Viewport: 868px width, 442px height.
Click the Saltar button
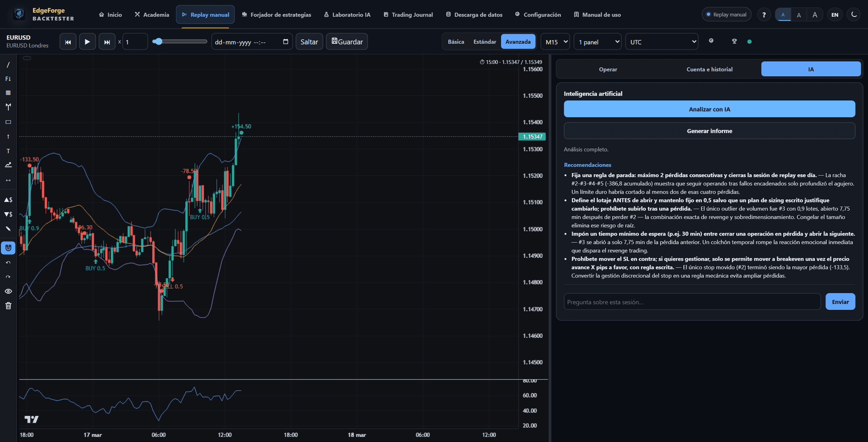309,41
